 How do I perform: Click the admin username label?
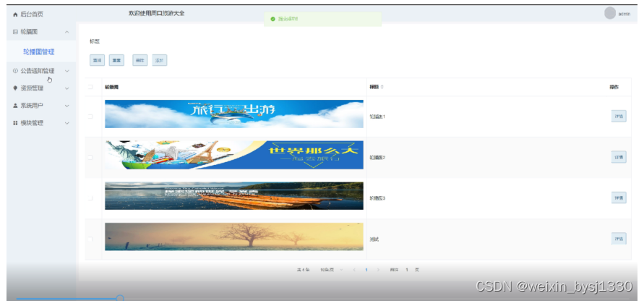click(624, 14)
